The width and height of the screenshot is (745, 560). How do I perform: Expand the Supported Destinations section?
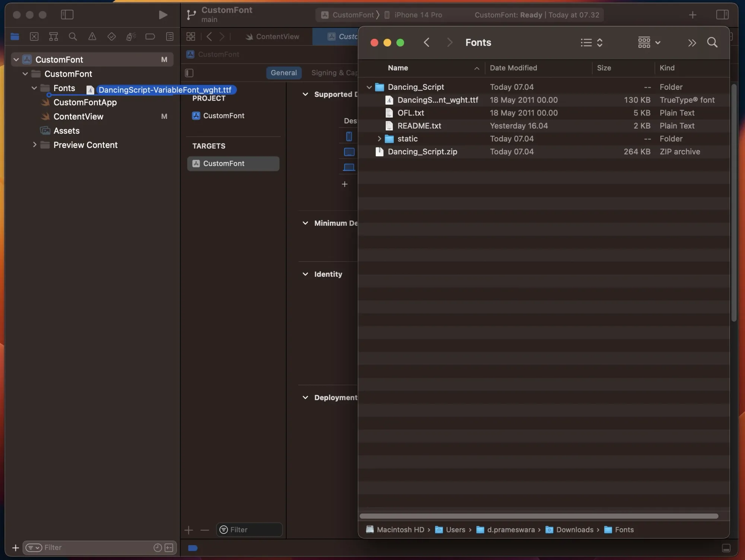(305, 94)
